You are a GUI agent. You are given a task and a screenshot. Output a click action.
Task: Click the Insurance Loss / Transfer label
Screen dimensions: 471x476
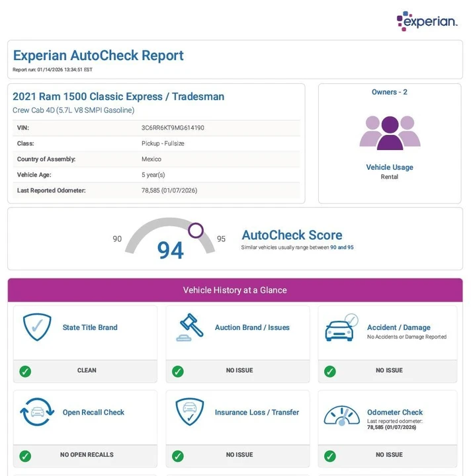coord(257,413)
